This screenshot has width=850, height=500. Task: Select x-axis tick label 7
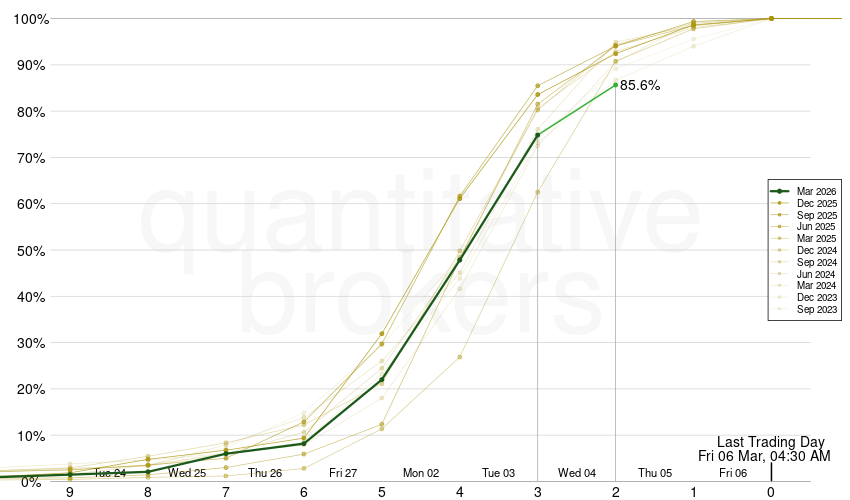coord(226,492)
